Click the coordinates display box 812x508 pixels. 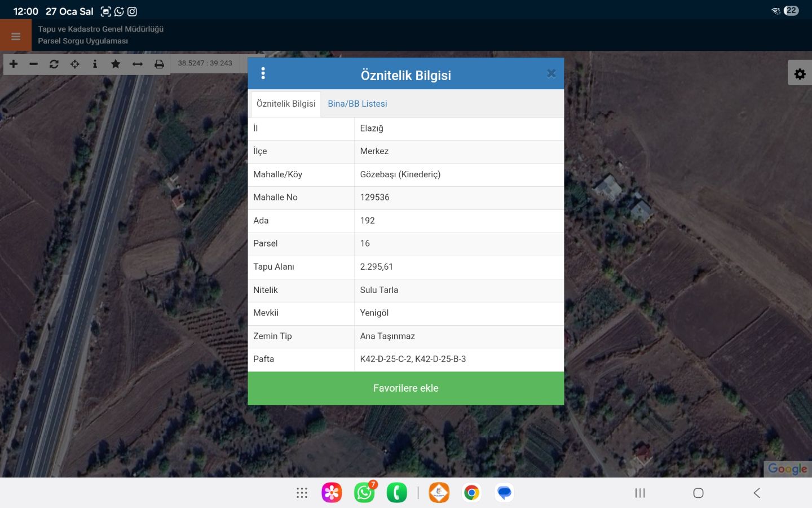click(205, 63)
